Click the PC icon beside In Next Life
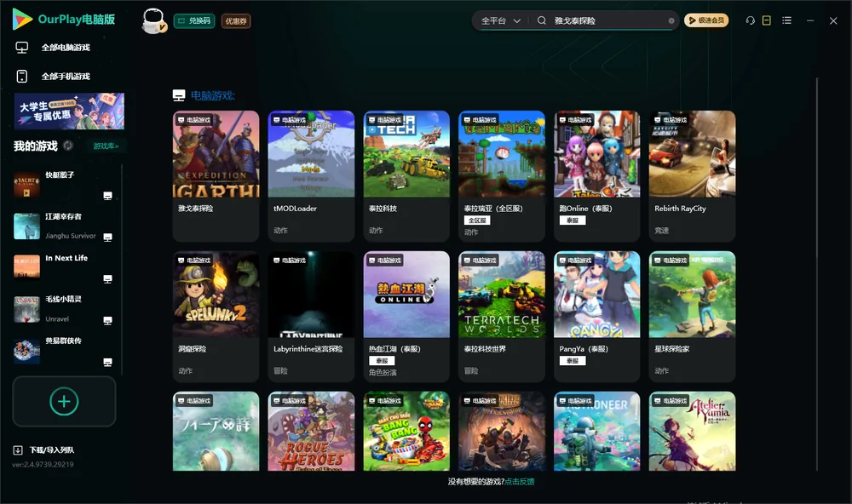Viewport: 852px width, 504px height. (107, 279)
